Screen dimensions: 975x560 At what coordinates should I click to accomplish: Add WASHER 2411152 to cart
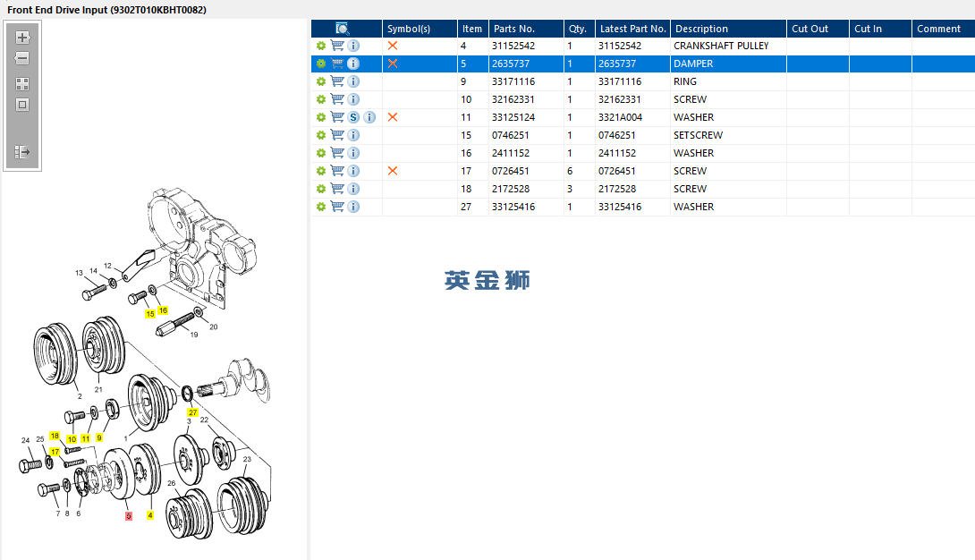pos(337,153)
